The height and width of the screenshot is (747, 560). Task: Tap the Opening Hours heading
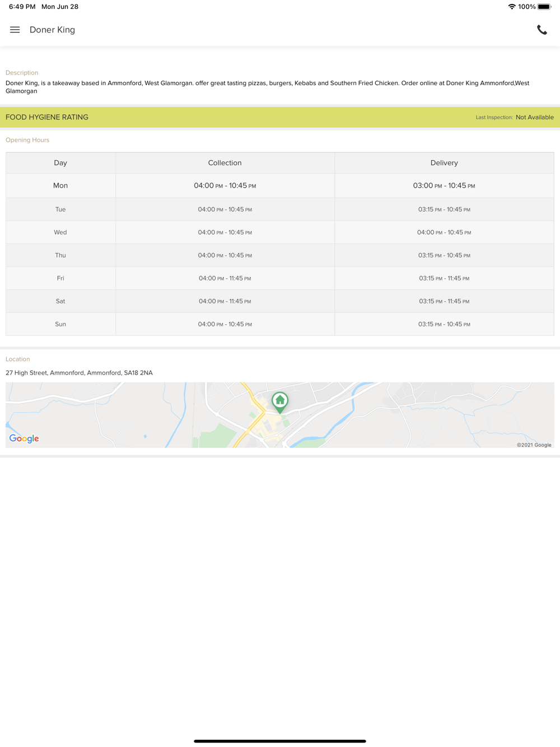pos(27,140)
